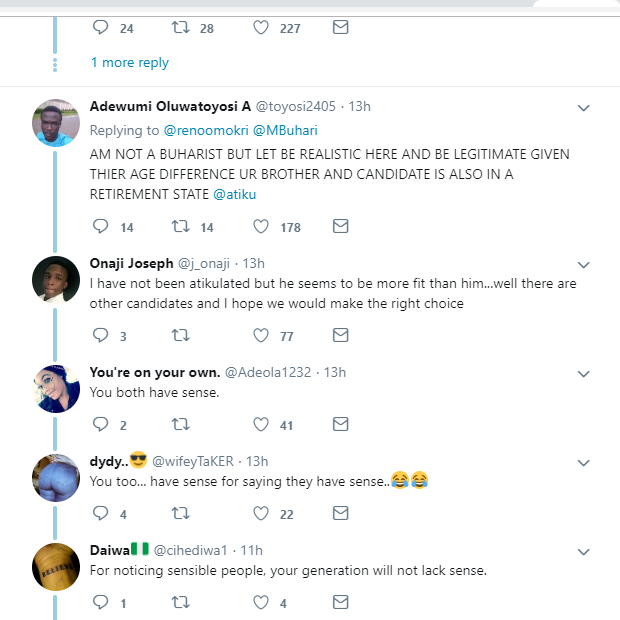Image resolution: width=620 pixels, height=620 pixels.
Task: Reply to the "You both have sense" tweet
Action: 99,424
